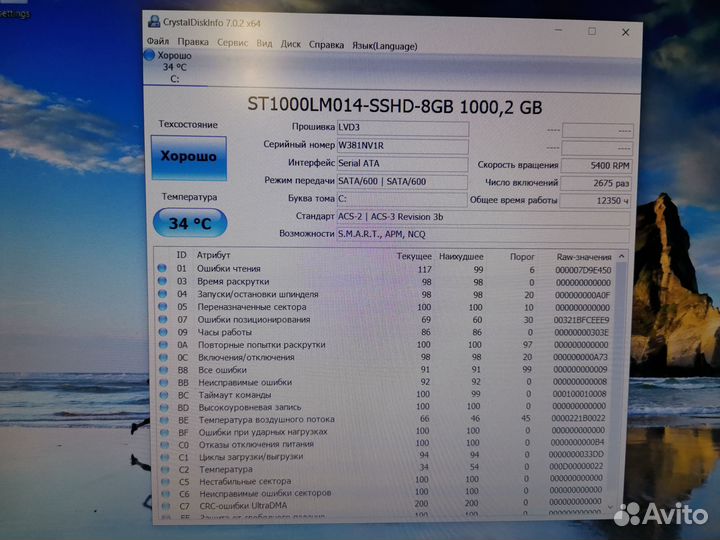Select the row text Температура воздушного потока

click(x=267, y=419)
